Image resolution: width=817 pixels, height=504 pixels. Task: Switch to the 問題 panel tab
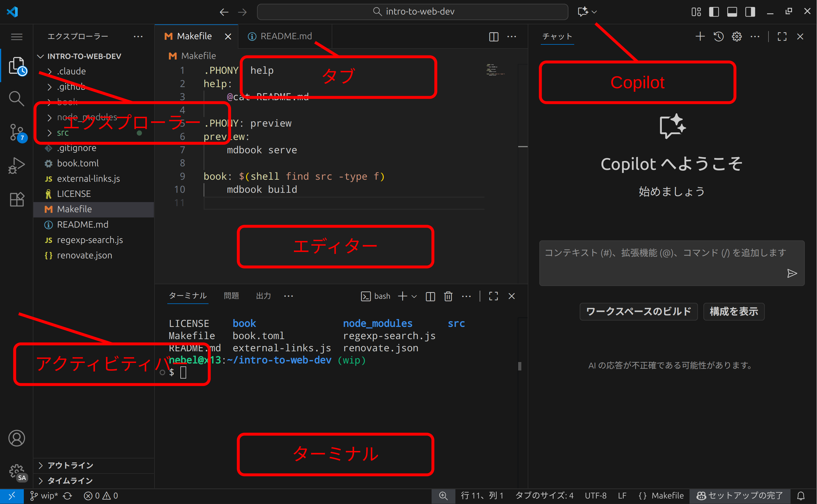[231, 296]
